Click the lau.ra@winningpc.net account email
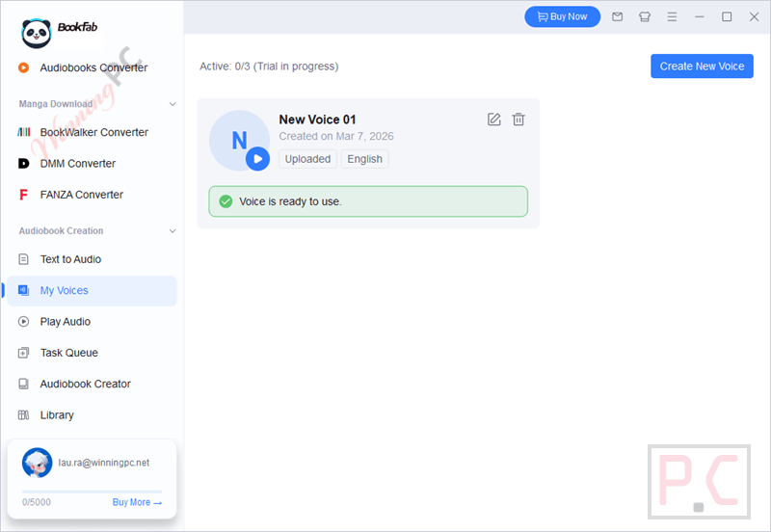Viewport: 771px width, 532px height. [x=104, y=463]
